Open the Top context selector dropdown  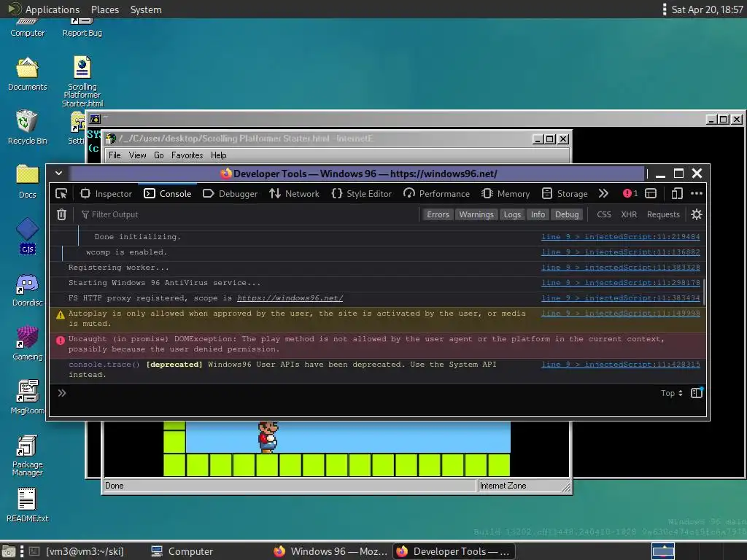point(672,393)
